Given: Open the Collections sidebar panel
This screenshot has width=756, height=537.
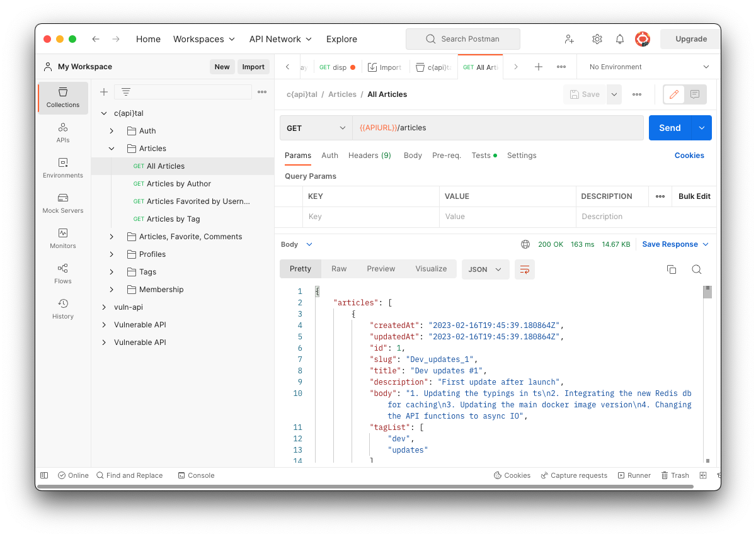Looking at the screenshot, I should [63, 98].
